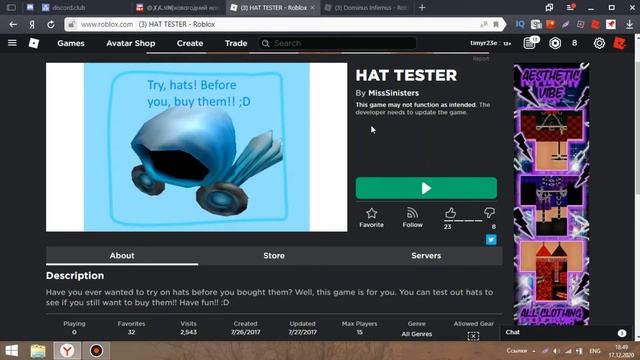Click the Roblox logo home icon
Viewport: 640px width, 360px height.
tap(34, 43)
